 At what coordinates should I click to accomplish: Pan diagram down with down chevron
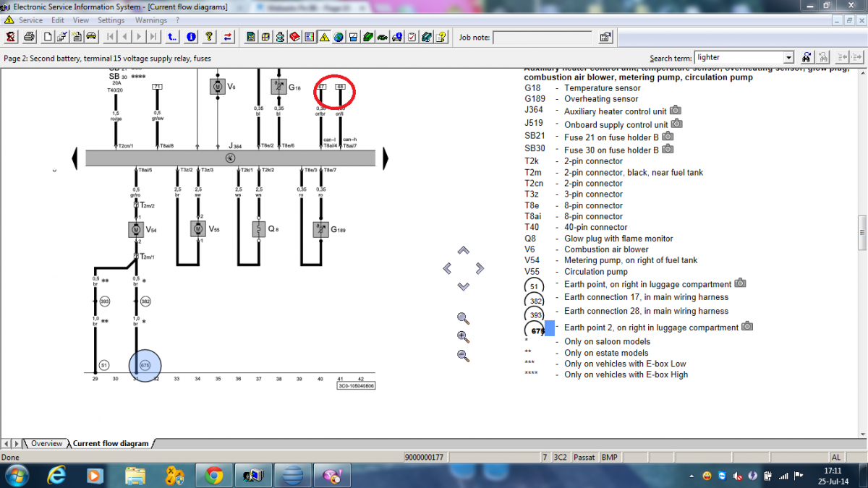tap(464, 286)
